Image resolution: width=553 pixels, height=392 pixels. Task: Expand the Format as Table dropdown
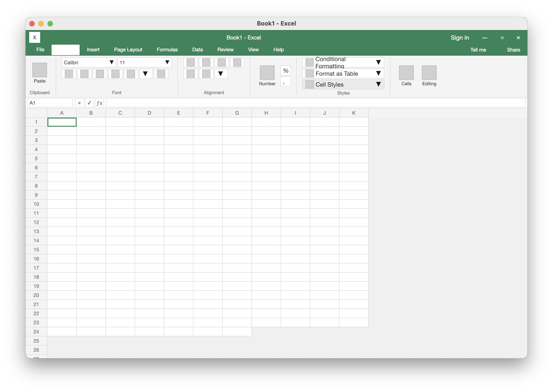343,74
